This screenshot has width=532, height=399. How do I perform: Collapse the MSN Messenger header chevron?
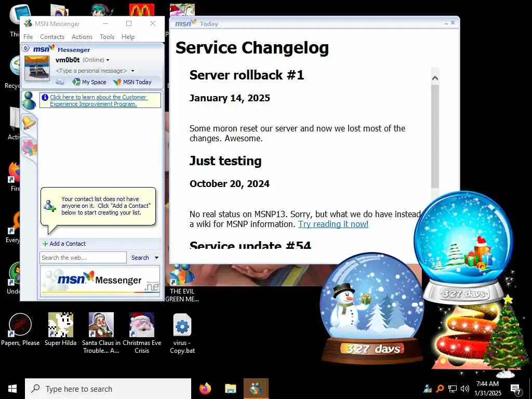pos(26,48)
